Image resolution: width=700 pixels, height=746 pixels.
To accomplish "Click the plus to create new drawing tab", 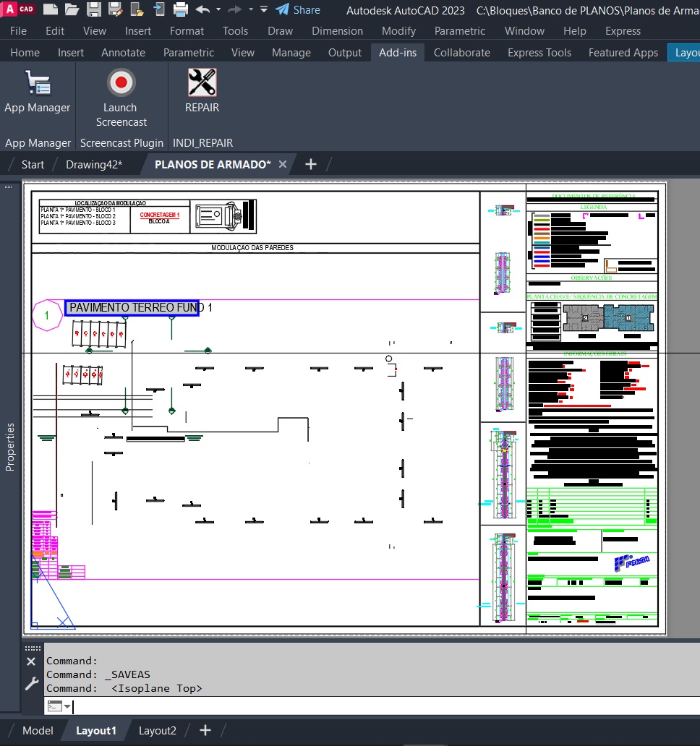I will 311,164.
